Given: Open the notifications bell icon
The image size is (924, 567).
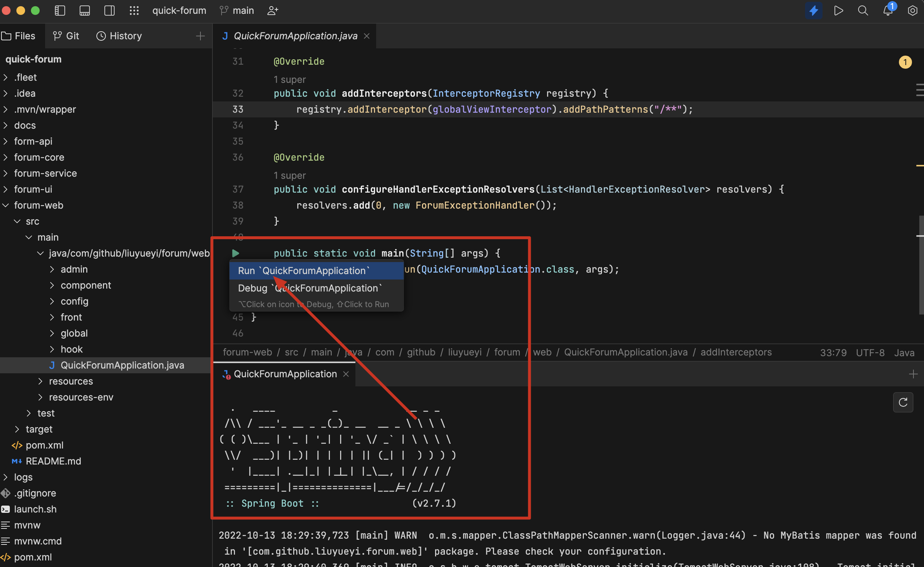Looking at the screenshot, I should point(887,11).
